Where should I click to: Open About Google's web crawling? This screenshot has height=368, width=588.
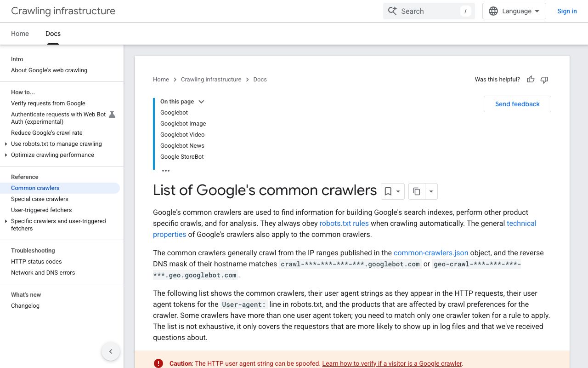click(49, 70)
